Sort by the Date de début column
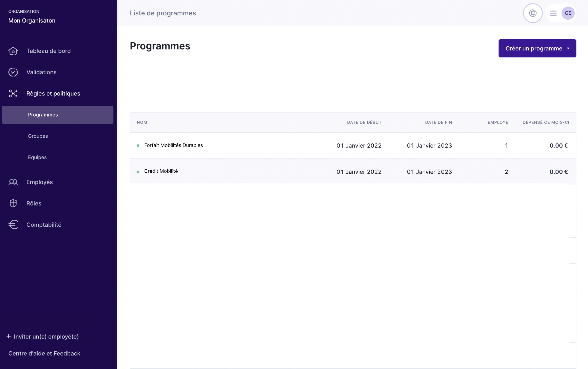Viewport: 588px width, 369px height. pos(364,123)
